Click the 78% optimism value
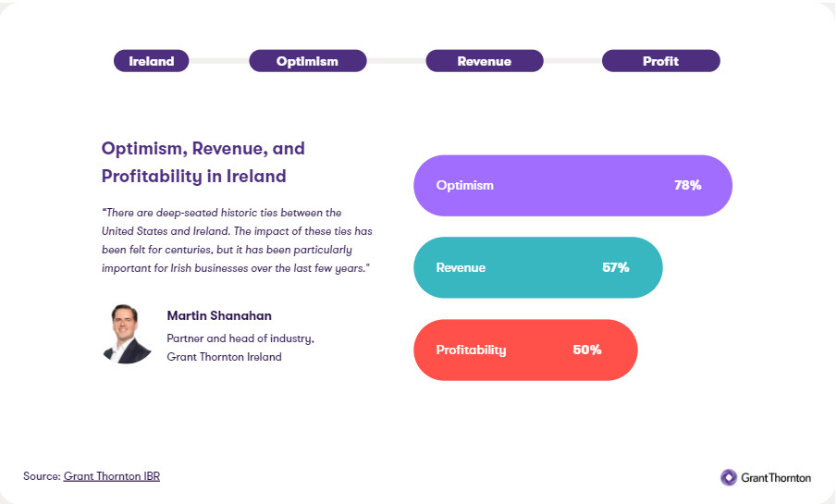 click(x=687, y=185)
